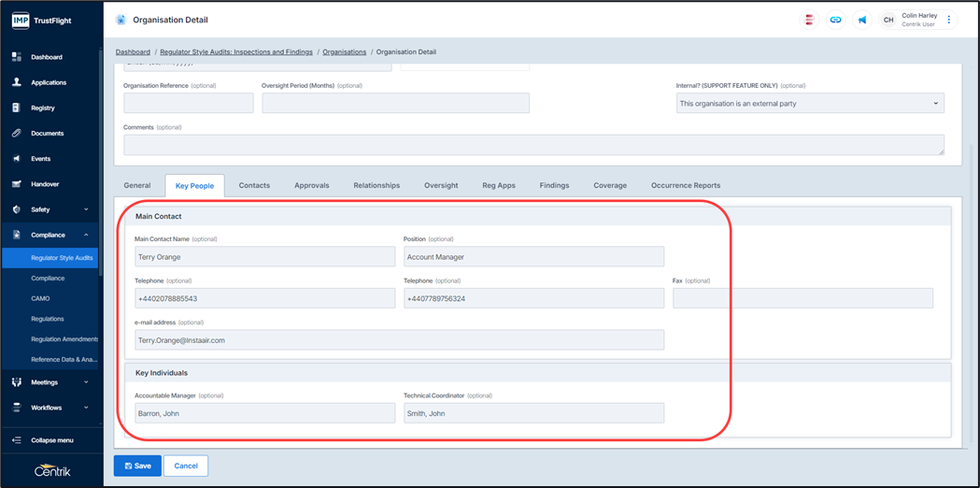Click the link chain icon in header
The width and height of the screenshot is (980, 488).
[835, 20]
